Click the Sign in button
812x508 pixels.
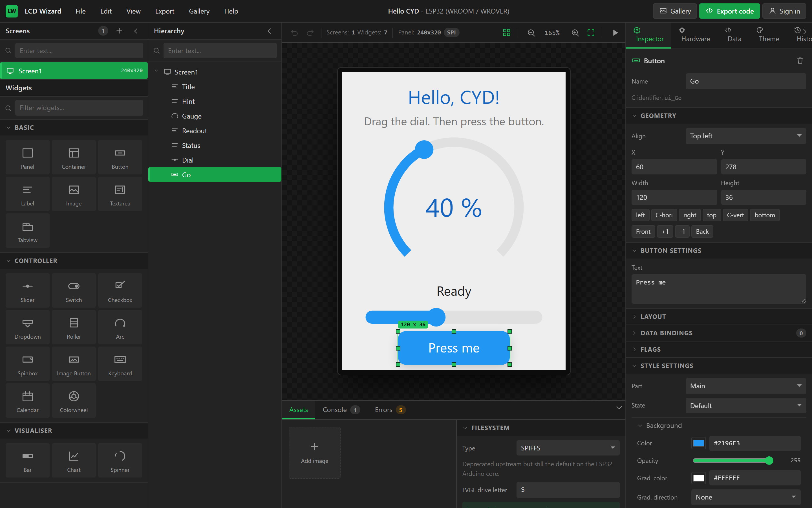[x=784, y=11]
